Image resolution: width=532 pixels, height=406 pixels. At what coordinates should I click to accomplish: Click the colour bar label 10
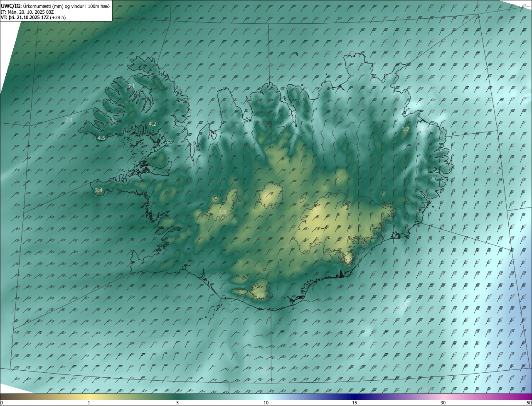tap(266, 403)
